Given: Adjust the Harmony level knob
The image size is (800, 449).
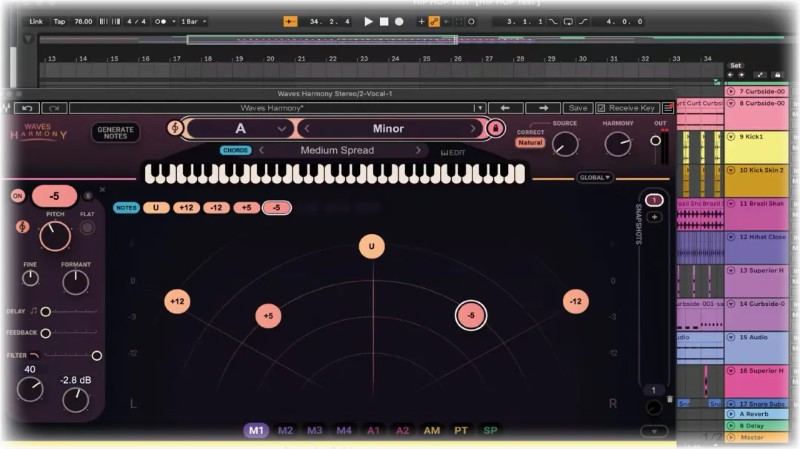Looking at the screenshot, I should click(618, 144).
